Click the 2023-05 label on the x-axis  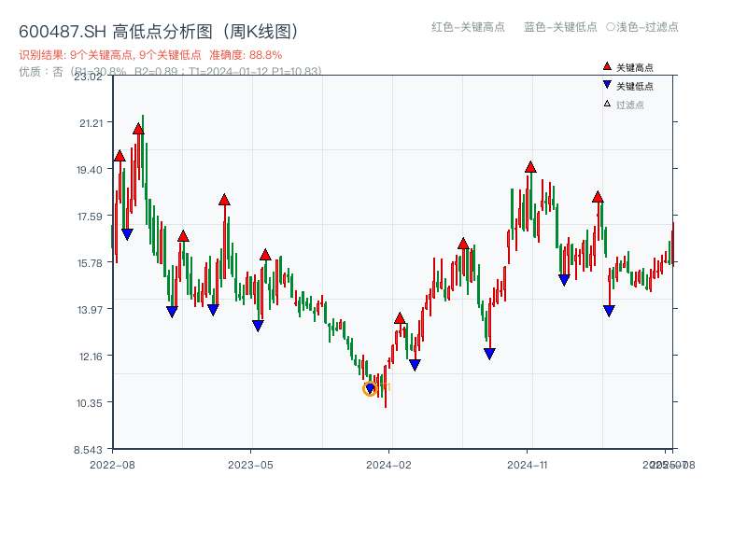tap(249, 463)
